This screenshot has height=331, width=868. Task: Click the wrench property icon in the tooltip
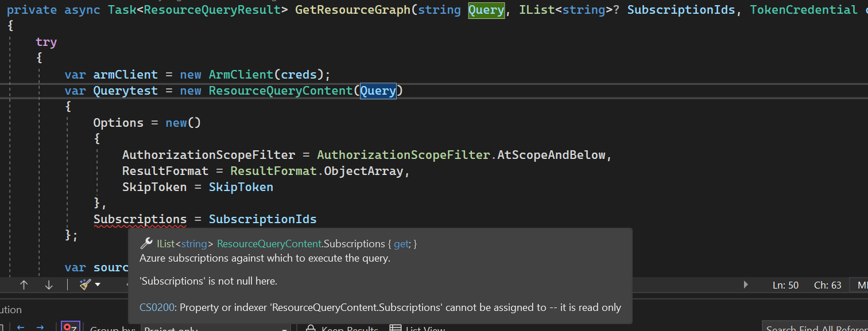coord(145,243)
